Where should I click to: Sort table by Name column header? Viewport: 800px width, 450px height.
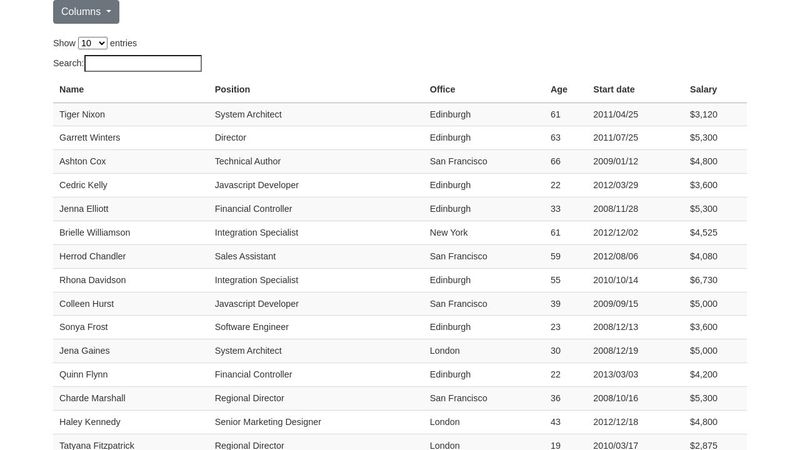[71, 89]
